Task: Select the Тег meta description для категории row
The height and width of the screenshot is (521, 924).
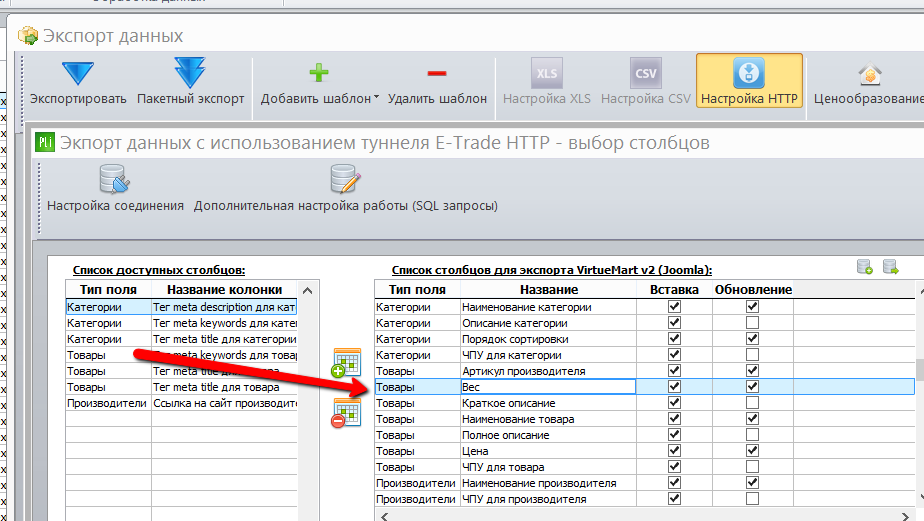Action: click(182, 307)
